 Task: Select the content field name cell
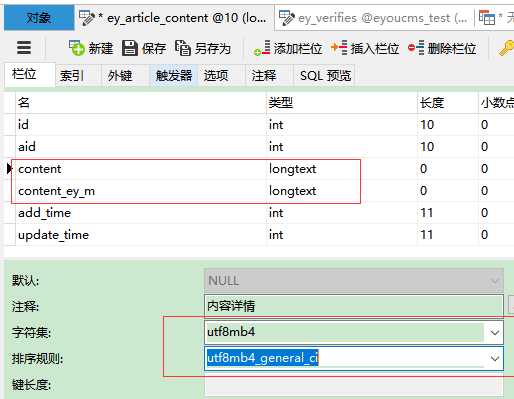click(141, 169)
